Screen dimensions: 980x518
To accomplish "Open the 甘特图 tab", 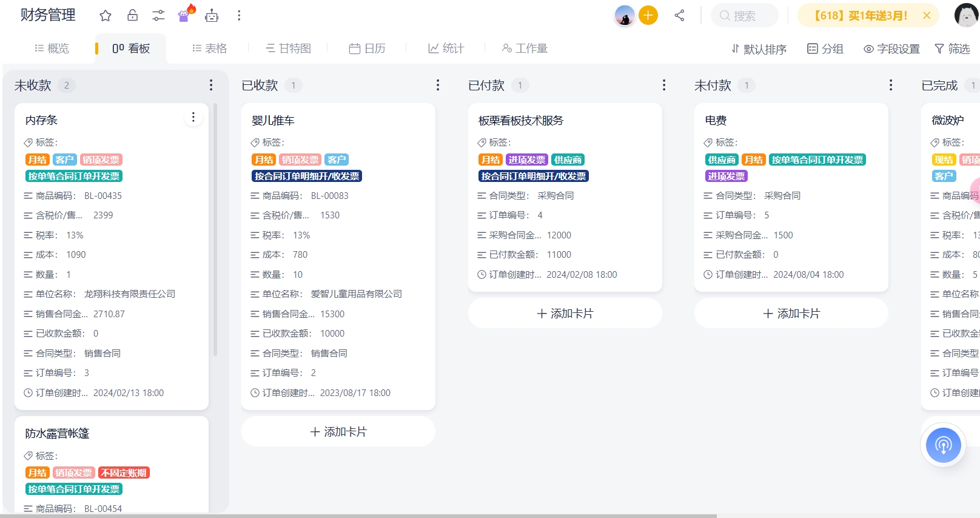I will 288,49.
